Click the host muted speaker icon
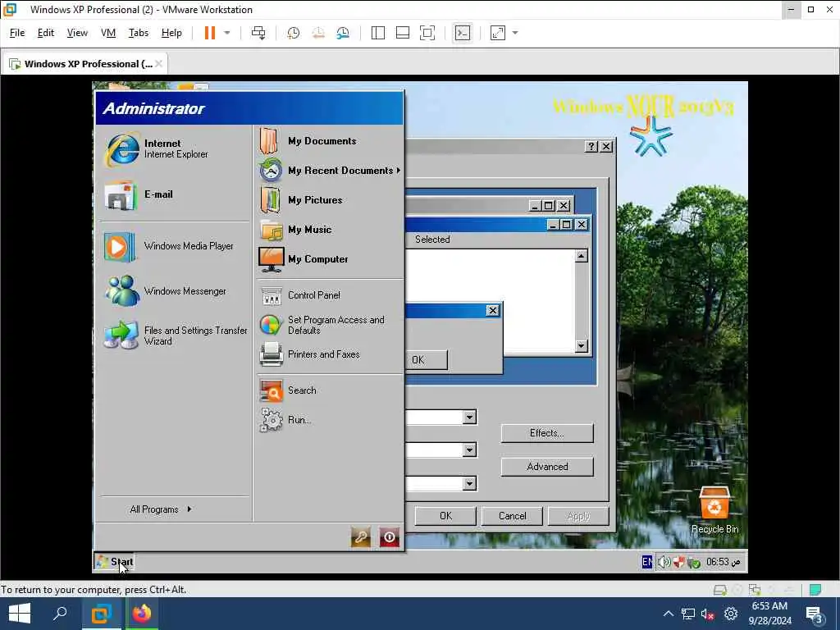The height and width of the screenshot is (630, 840). pyautogui.click(x=707, y=614)
